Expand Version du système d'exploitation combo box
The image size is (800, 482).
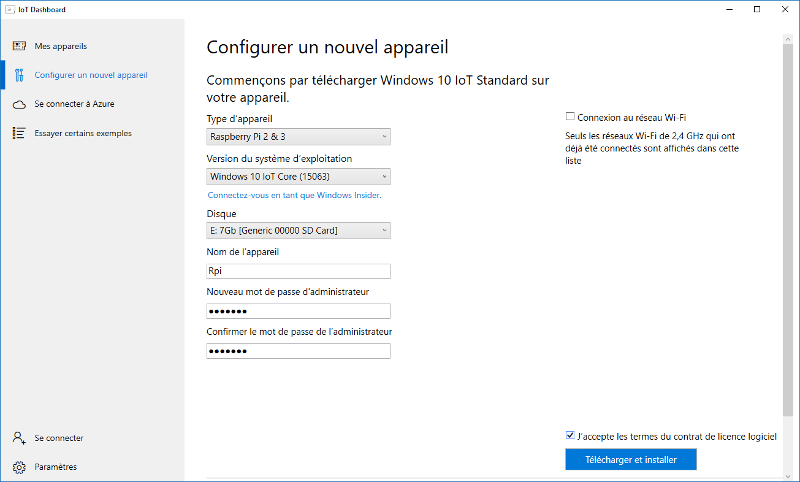pyautogui.click(x=298, y=176)
